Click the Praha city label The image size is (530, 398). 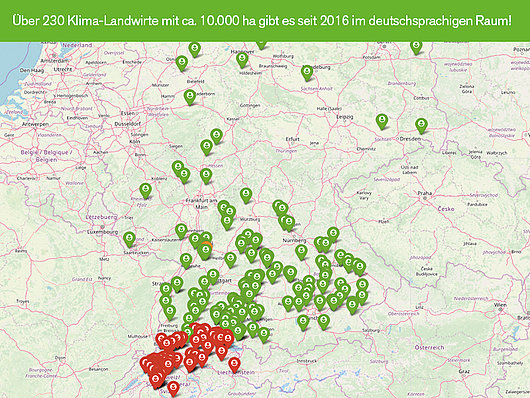[x=425, y=193]
